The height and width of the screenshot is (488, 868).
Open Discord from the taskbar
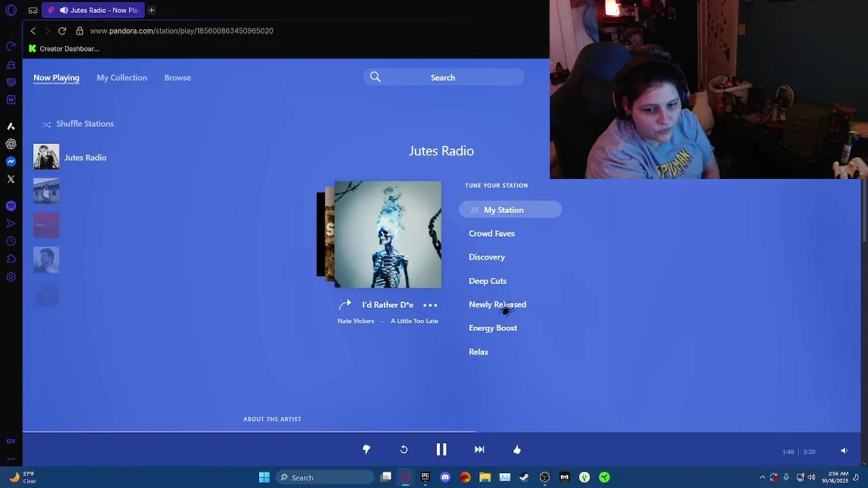point(445,477)
